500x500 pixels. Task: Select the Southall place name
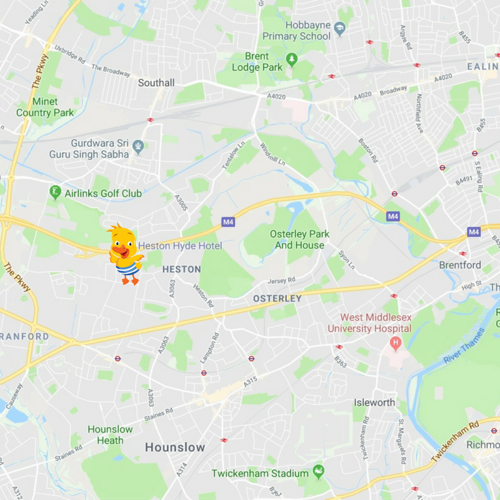coord(156,83)
